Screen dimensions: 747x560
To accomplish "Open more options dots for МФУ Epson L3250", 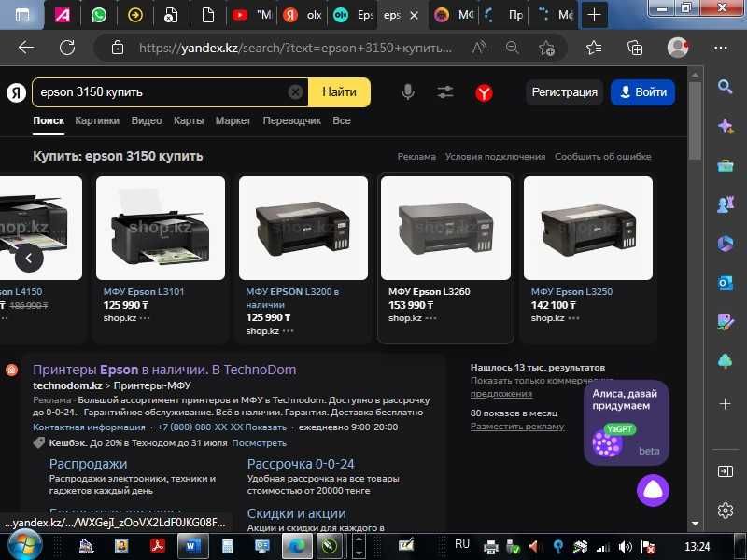I will click(x=574, y=317).
